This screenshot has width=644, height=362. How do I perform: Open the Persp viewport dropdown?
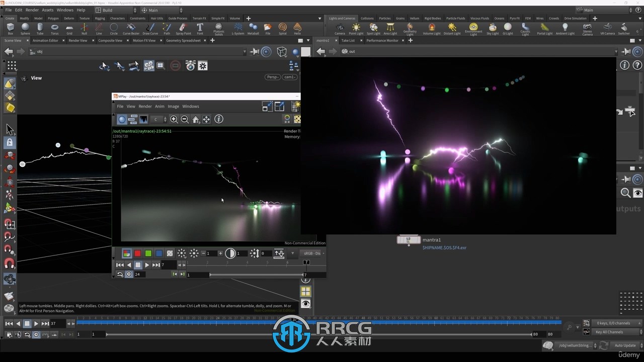(x=273, y=77)
